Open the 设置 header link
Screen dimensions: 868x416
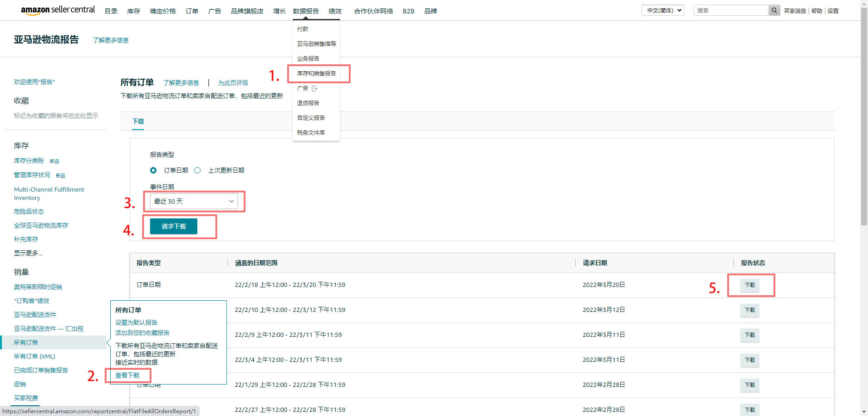[x=833, y=11]
